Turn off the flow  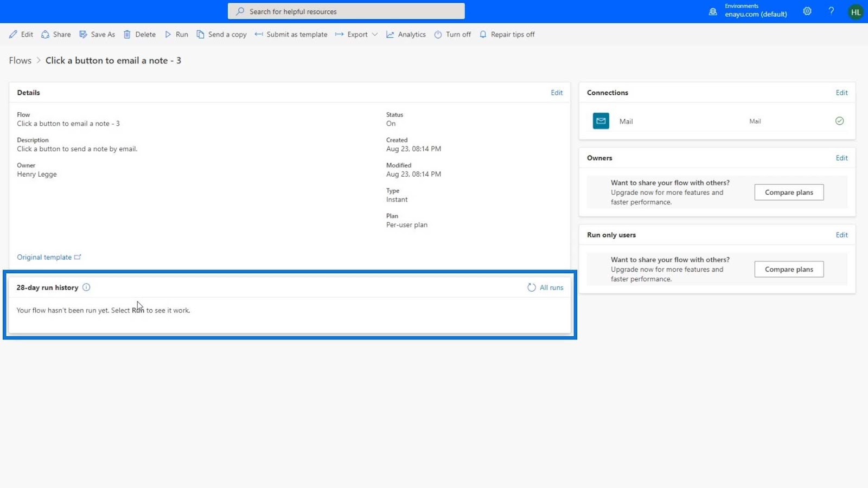click(x=452, y=34)
